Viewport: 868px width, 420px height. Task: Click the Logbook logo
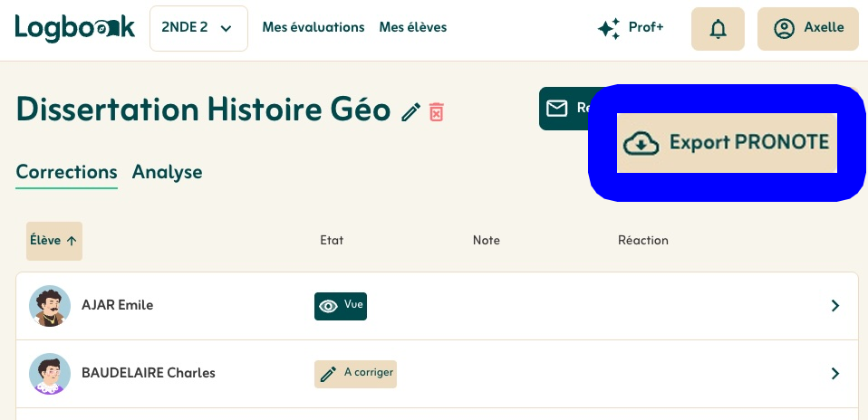(x=74, y=29)
